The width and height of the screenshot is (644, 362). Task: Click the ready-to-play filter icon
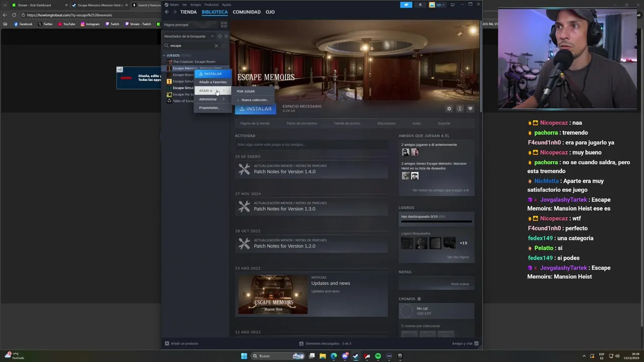click(x=226, y=36)
